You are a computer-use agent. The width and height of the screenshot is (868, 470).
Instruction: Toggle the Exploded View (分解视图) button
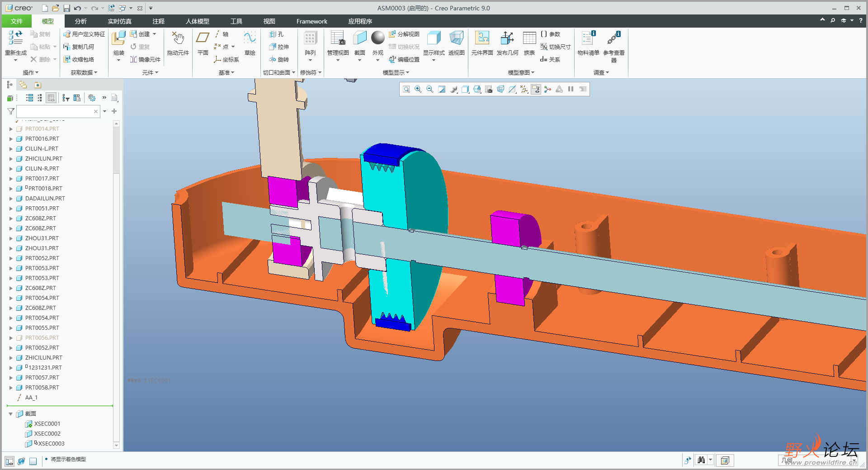coord(404,34)
